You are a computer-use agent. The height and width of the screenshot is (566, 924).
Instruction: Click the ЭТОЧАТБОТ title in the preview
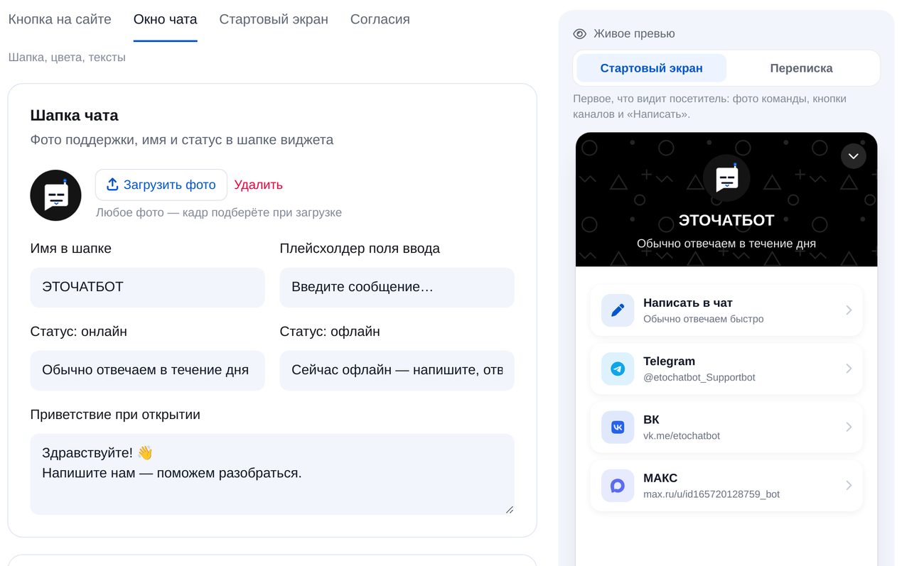point(726,220)
